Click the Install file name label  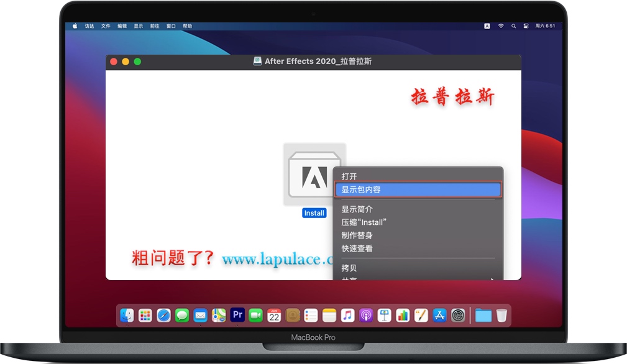tap(314, 213)
